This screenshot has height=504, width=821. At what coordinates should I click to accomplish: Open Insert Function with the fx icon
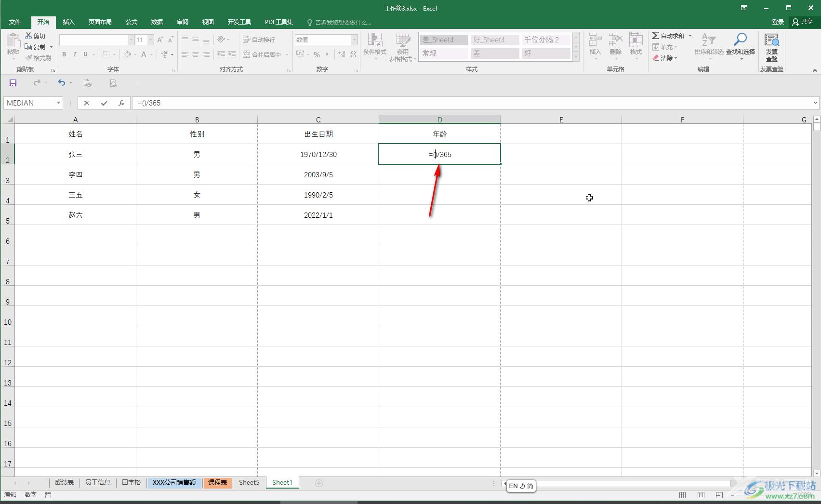[121, 103]
